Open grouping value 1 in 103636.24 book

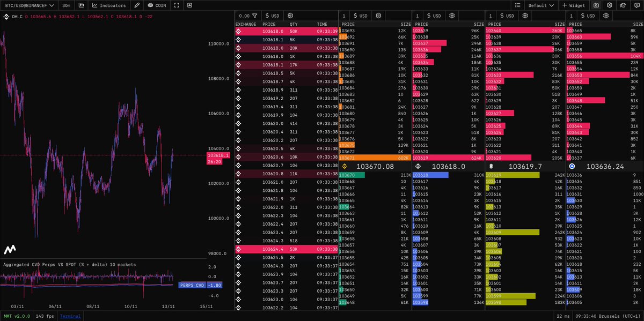(x=571, y=16)
